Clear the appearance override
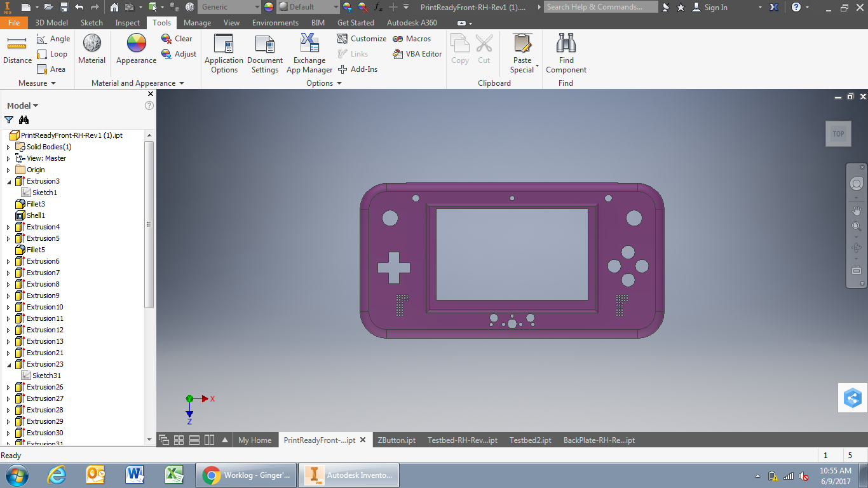The width and height of the screenshot is (868, 488). (x=177, y=39)
